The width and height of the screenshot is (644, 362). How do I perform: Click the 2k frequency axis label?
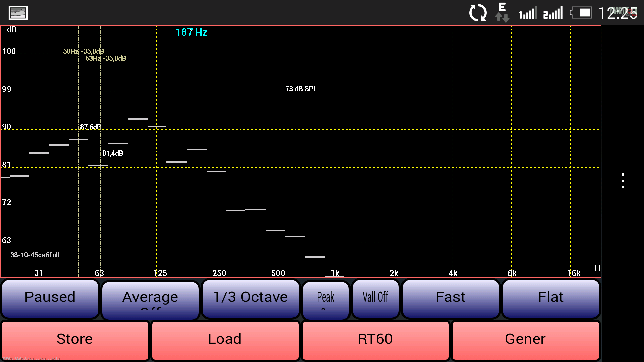(x=394, y=273)
